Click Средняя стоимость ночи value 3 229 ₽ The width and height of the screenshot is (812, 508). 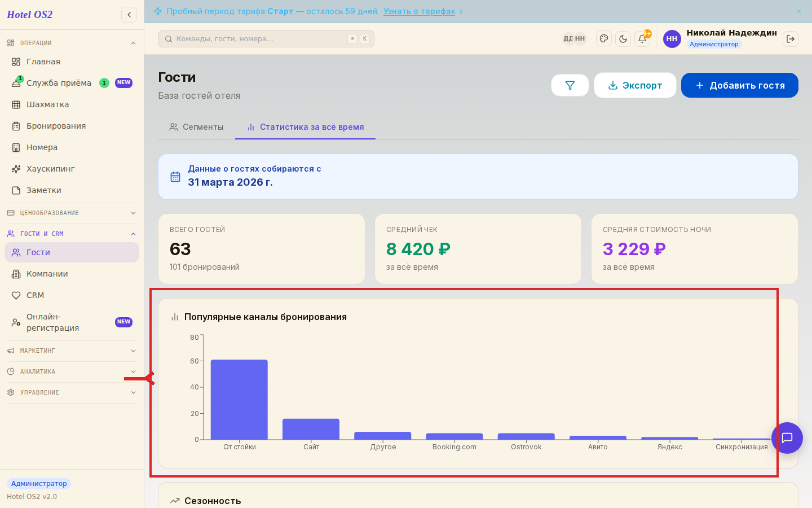(634, 249)
